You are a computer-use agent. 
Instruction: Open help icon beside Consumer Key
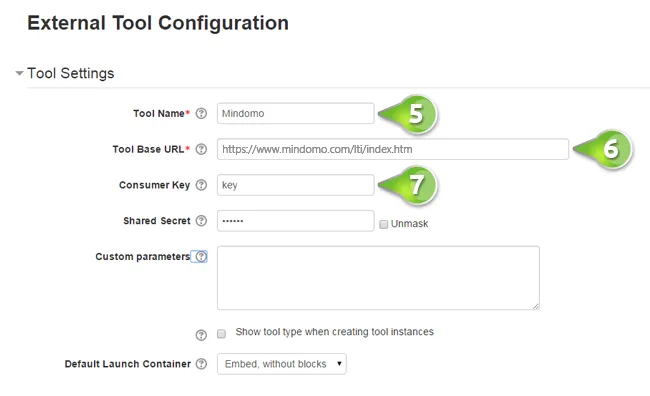coord(201,185)
